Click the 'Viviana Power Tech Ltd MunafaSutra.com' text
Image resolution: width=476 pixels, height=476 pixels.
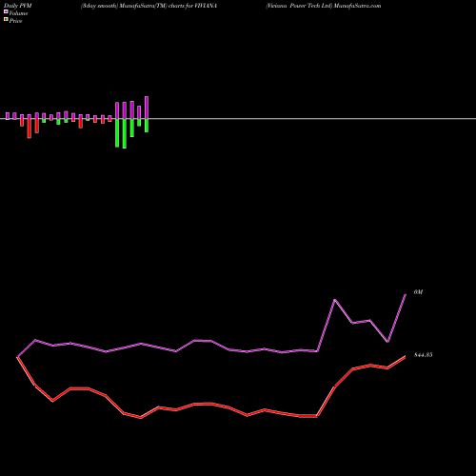click(324, 6)
